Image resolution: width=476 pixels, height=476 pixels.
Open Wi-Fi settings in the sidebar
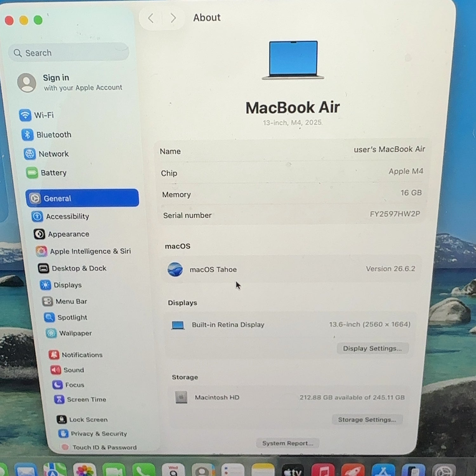(x=36, y=115)
